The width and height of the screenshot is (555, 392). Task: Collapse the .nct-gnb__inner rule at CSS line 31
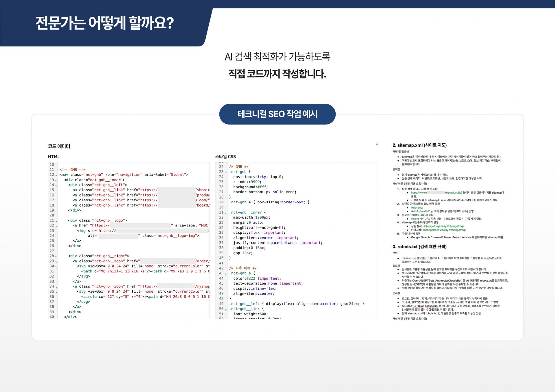(226, 213)
